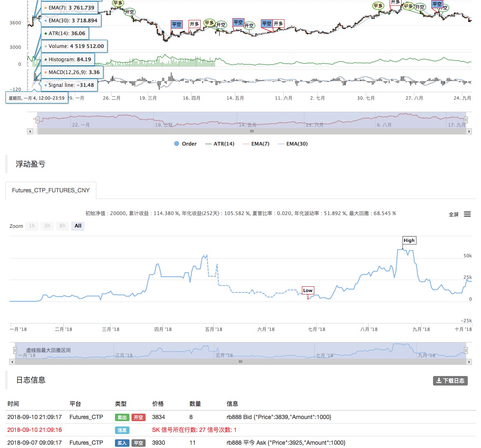This screenshot has height=448, width=481.
Task: Toggle the ATR(14) legend item
Action: click(220, 144)
